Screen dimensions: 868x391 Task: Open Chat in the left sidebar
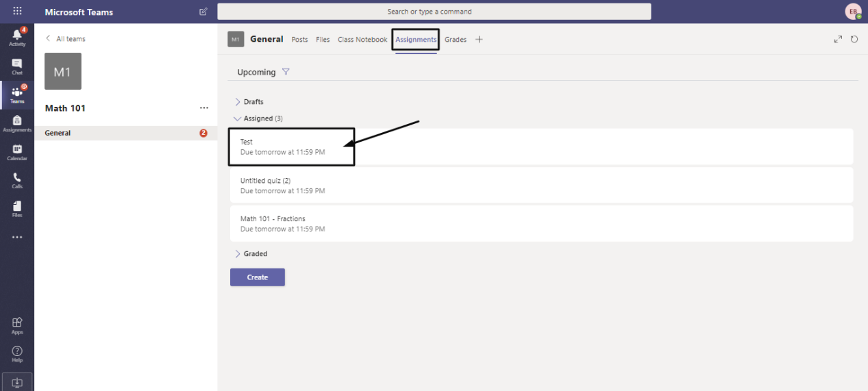pyautogui.click(x=17, y=66)
